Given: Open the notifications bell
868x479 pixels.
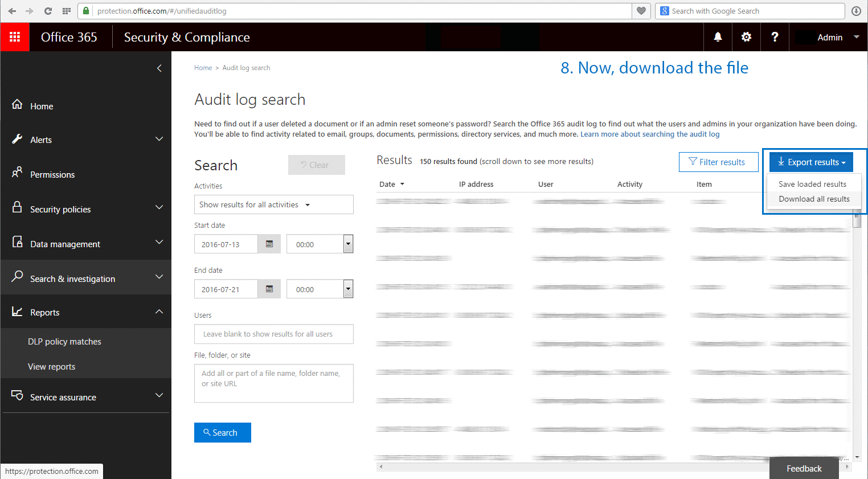Looking at the screenshot, I should pyautogui.click(x=718, y=37).
